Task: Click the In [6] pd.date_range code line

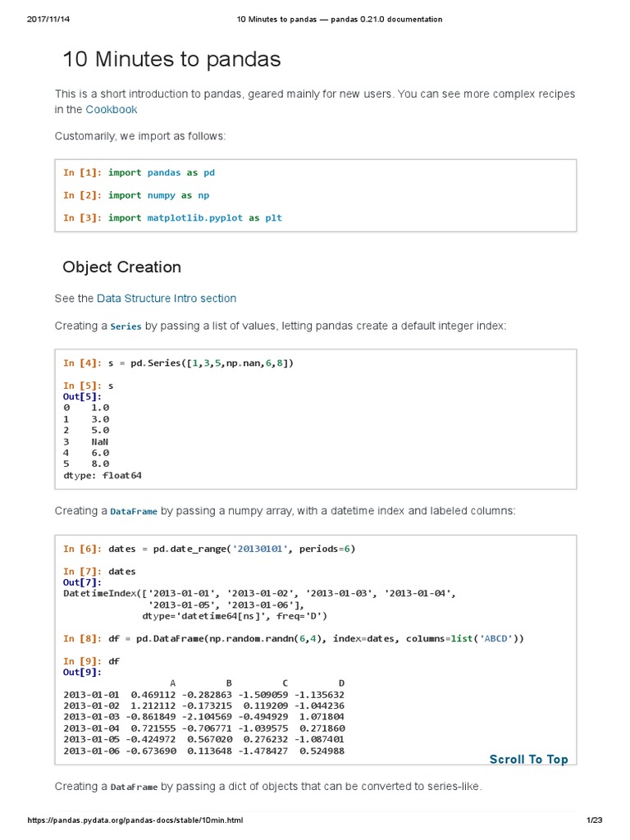Action: 209,549
